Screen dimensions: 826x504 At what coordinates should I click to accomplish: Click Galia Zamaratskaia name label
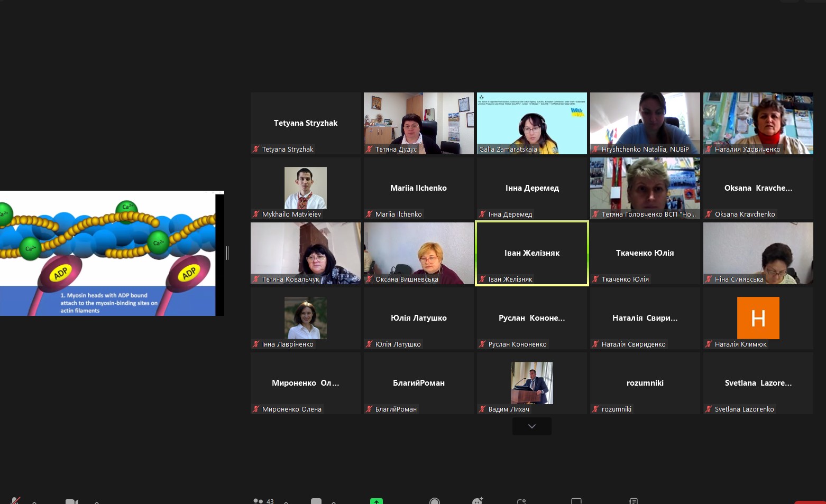508,150
